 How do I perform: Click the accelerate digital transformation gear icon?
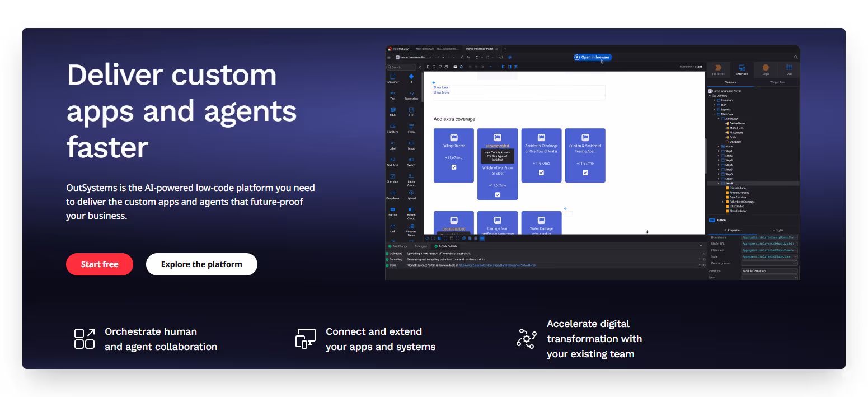click(x=527, y=339)
